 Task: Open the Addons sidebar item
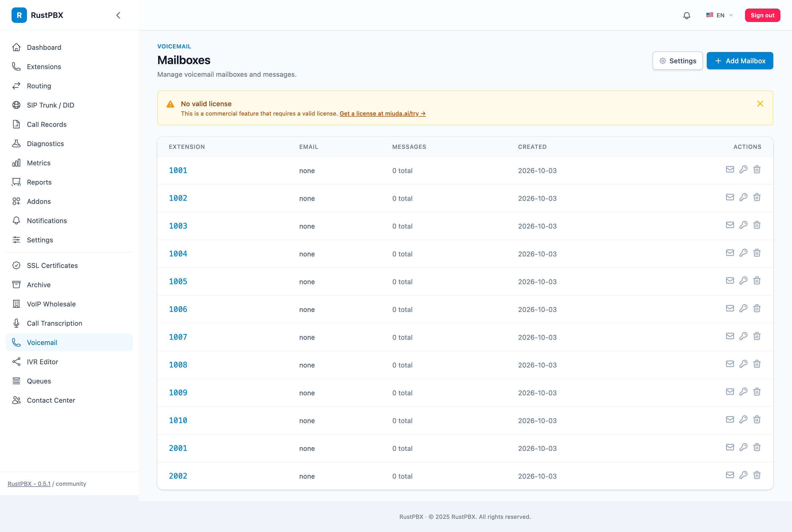click(x=69, y=202)
